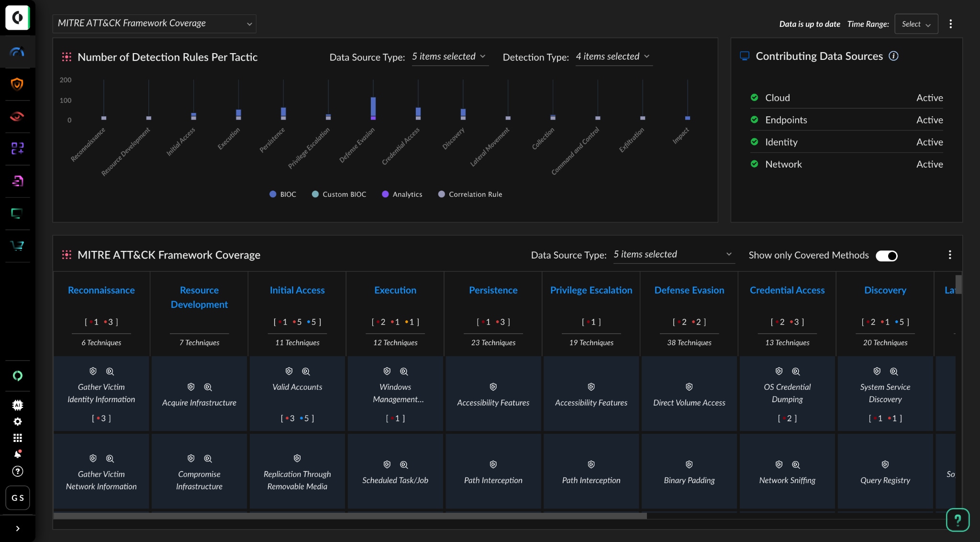Click magnifier icon on Valid Accounts card
Screen dimensions: 980x542
coord(306,372)
